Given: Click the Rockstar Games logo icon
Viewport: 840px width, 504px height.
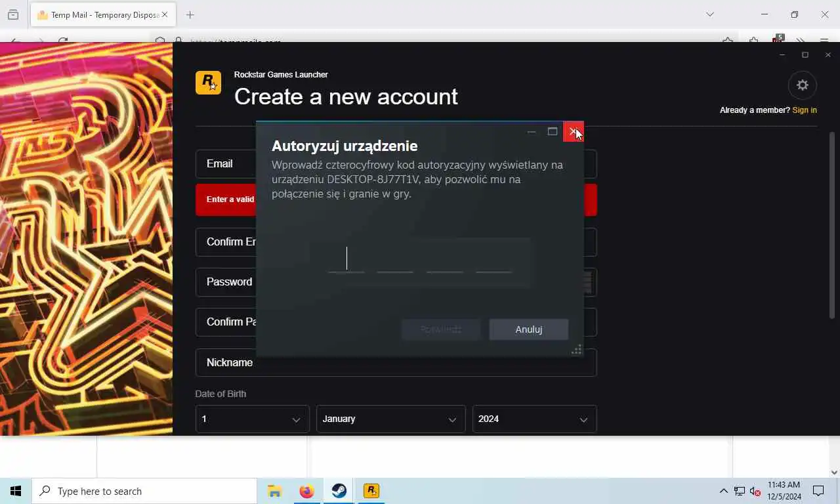Looking at the screenshot, I should (x=208, y=83).
